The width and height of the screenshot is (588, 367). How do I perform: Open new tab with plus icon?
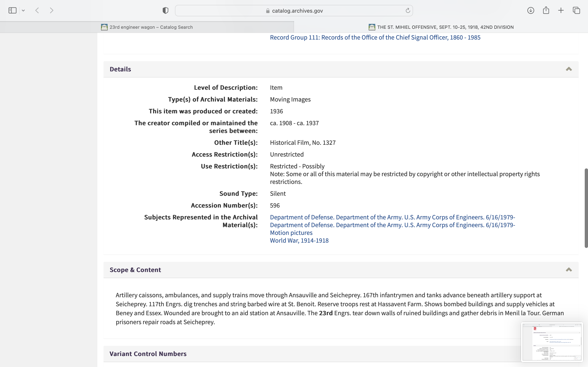coord(561,10)
